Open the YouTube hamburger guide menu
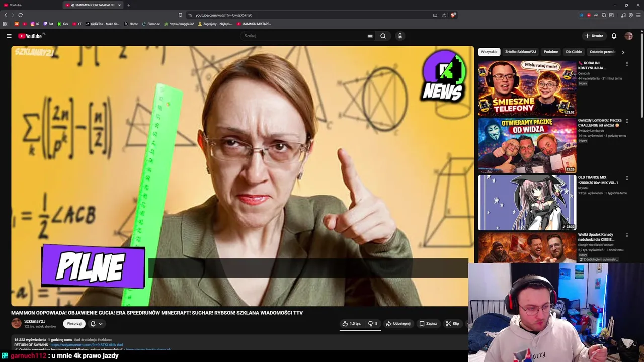 [x=9, y=36]
